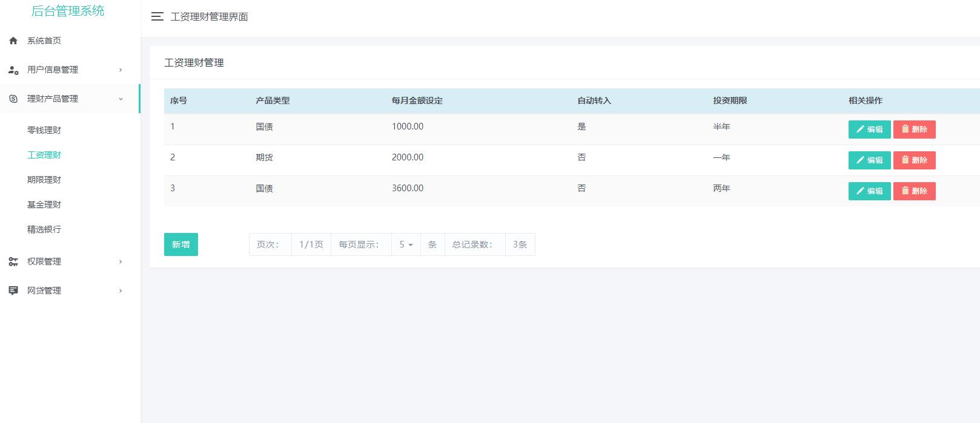Click the key icon beside 权限管理
Screen dimensions: 980x423
coord(13,261)
